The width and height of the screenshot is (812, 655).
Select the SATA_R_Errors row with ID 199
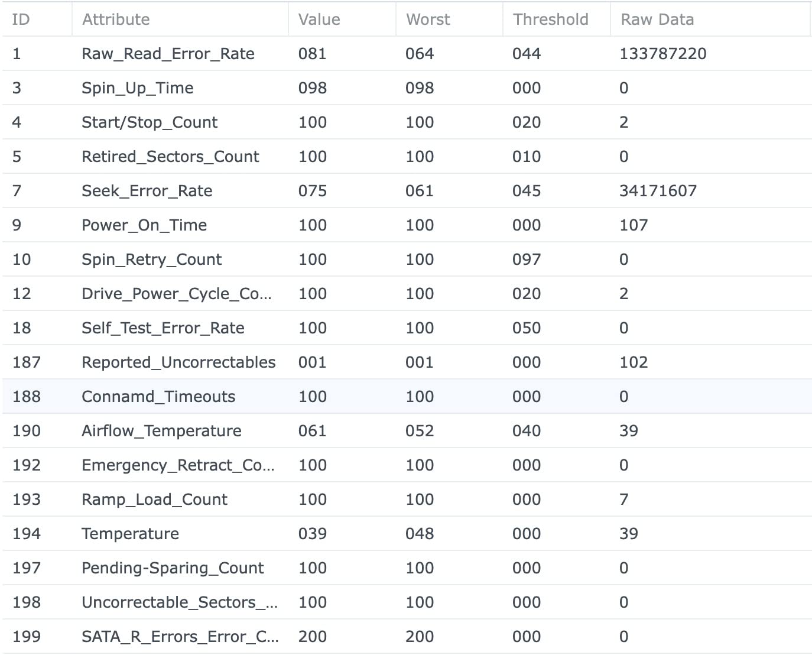[x=407, y=637]
